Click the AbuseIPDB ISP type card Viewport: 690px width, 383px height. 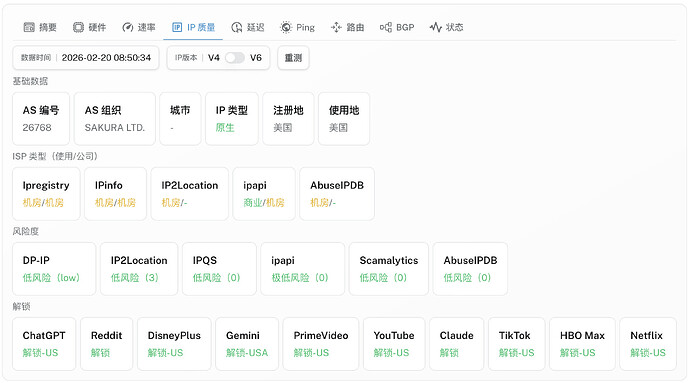[x=337, y=194]
